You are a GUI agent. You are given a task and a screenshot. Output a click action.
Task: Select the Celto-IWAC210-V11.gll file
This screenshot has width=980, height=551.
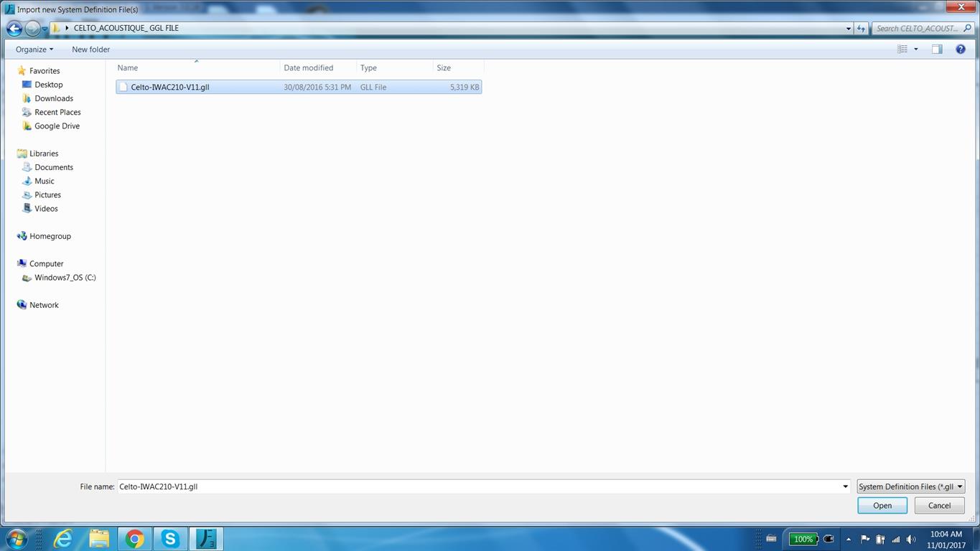click(x=170, y=88)
